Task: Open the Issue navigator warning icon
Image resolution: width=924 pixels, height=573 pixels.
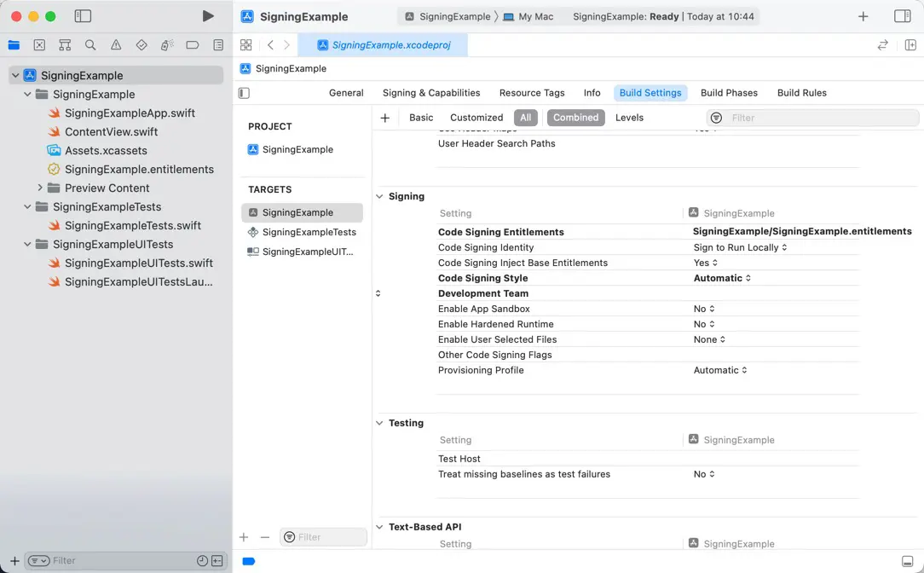Action: click(x=116, y=45)
